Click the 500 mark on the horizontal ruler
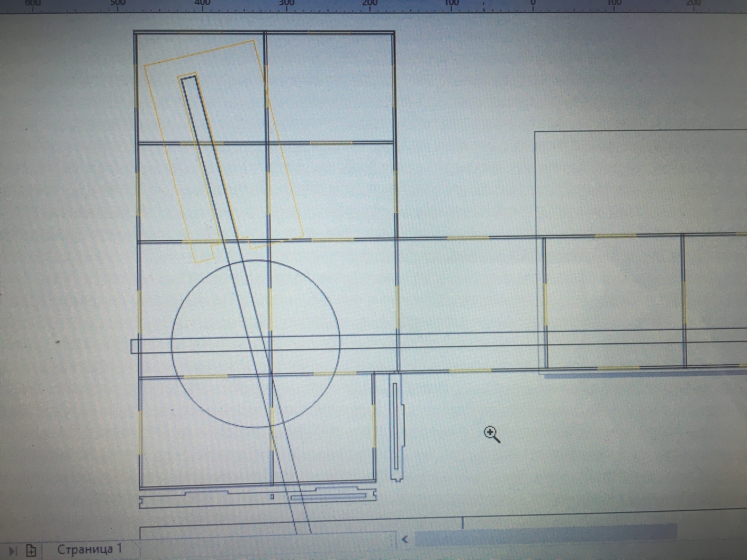The height and width of the screenshot is (560, 747). pyautogui.click(x=118, y=3)
